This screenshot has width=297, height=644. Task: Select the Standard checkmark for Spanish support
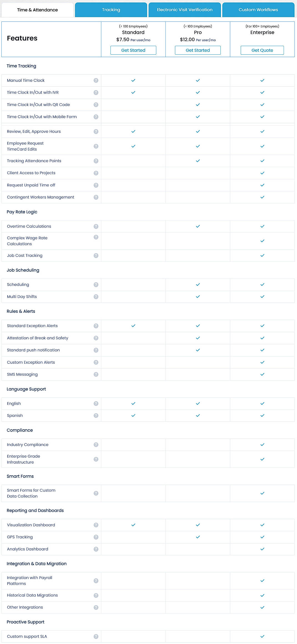(133, 415)
